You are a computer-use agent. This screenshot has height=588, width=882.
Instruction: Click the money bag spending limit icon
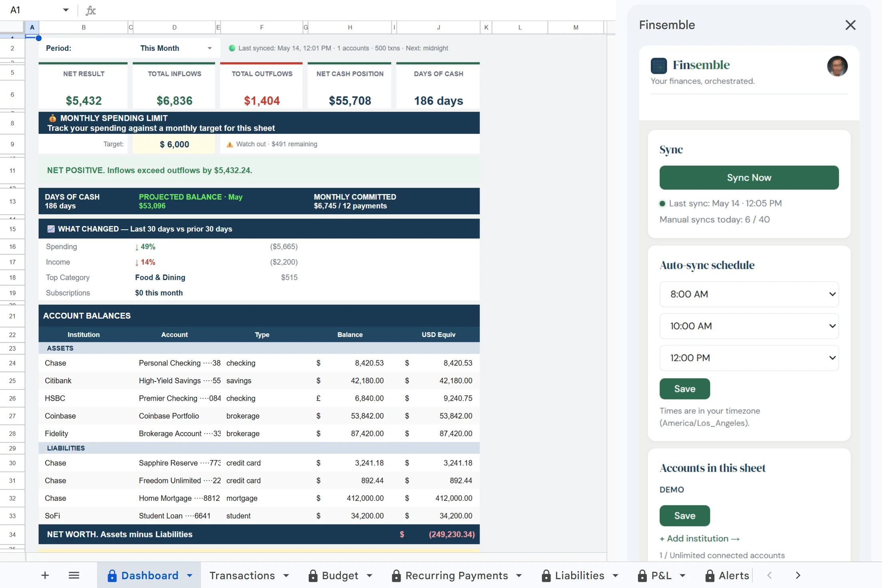tap(52, 118)
